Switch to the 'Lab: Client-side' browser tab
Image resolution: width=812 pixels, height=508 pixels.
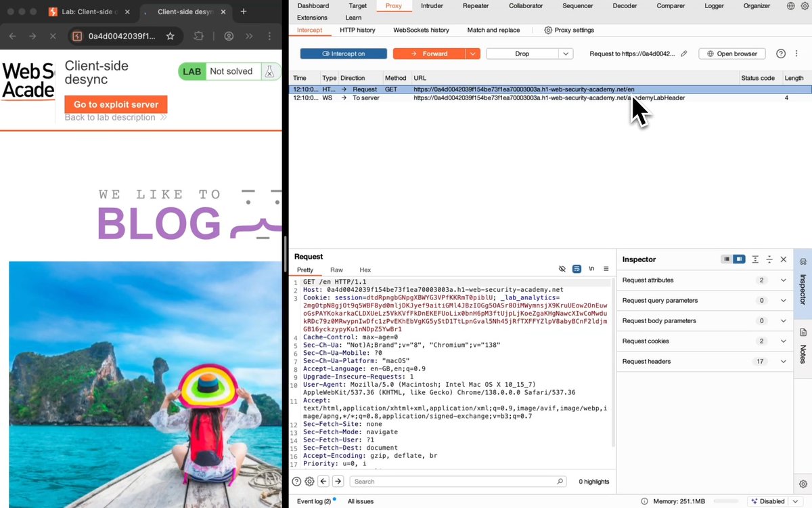tap(88, 12)
